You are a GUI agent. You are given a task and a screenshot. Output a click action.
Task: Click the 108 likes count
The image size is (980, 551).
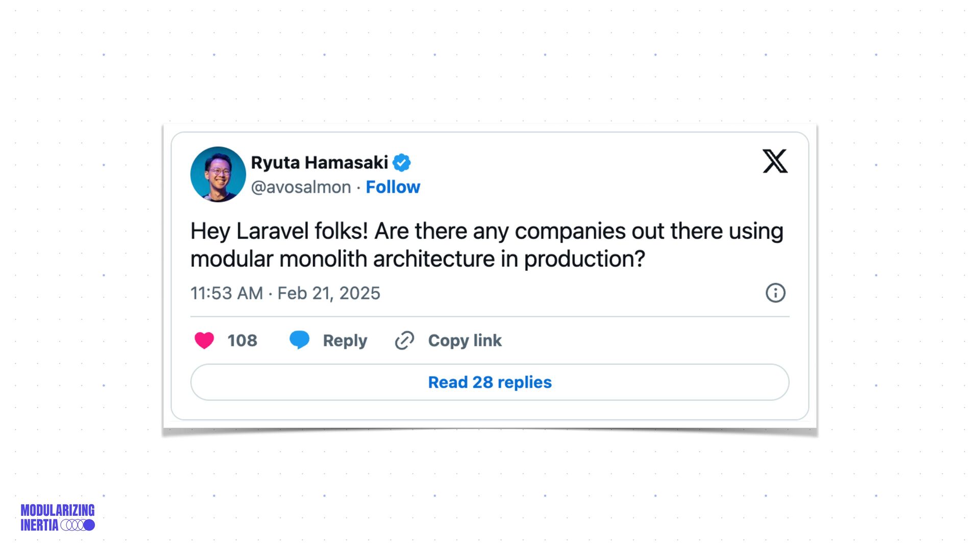(242, 340)
